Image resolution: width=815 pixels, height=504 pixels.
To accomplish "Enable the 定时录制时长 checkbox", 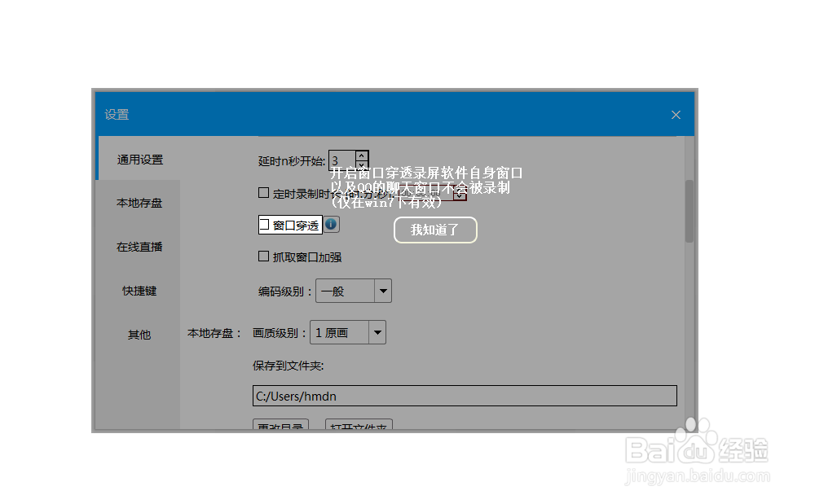I will [263, 193].
